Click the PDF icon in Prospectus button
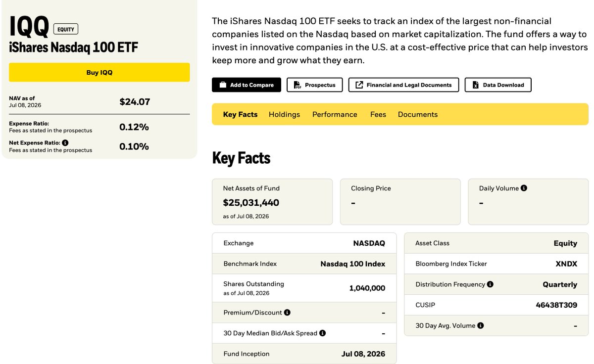The height and width of the screenshot is (364, 594). pos(297,85)
